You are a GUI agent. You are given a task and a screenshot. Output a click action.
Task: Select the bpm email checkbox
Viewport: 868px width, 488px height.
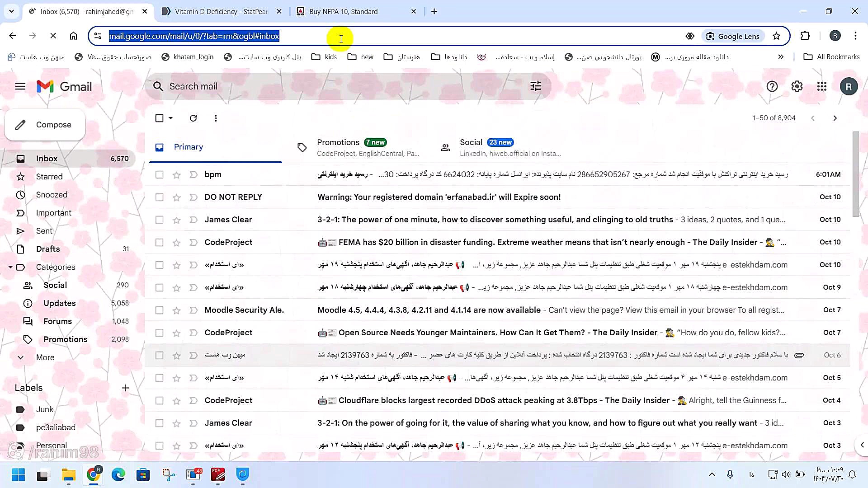159,175
